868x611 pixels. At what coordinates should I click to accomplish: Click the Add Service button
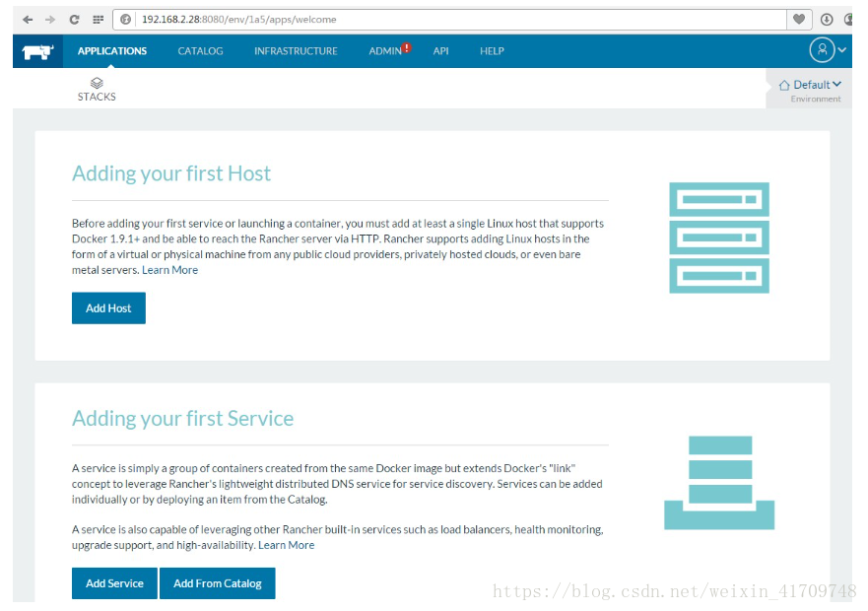point(114,583)
